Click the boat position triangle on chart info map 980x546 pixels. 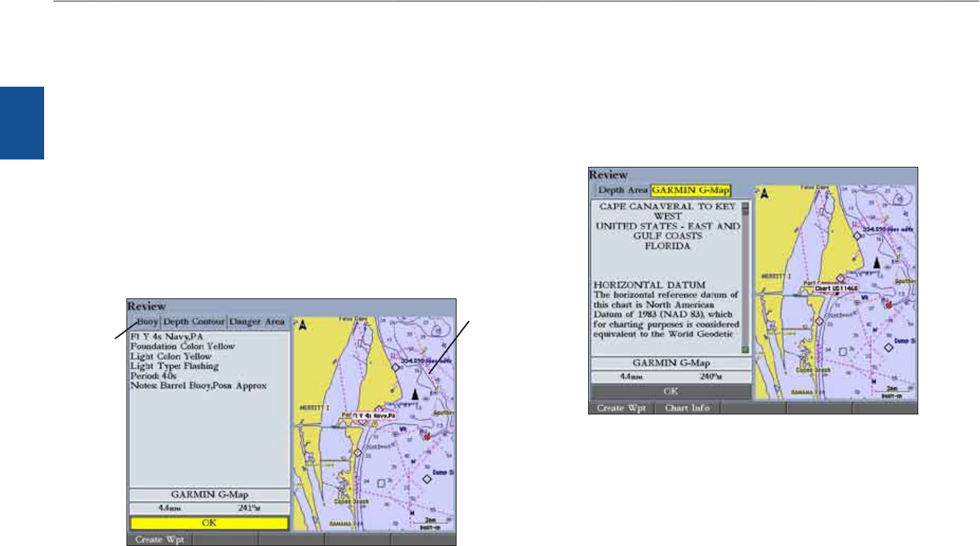coord(876,262)
